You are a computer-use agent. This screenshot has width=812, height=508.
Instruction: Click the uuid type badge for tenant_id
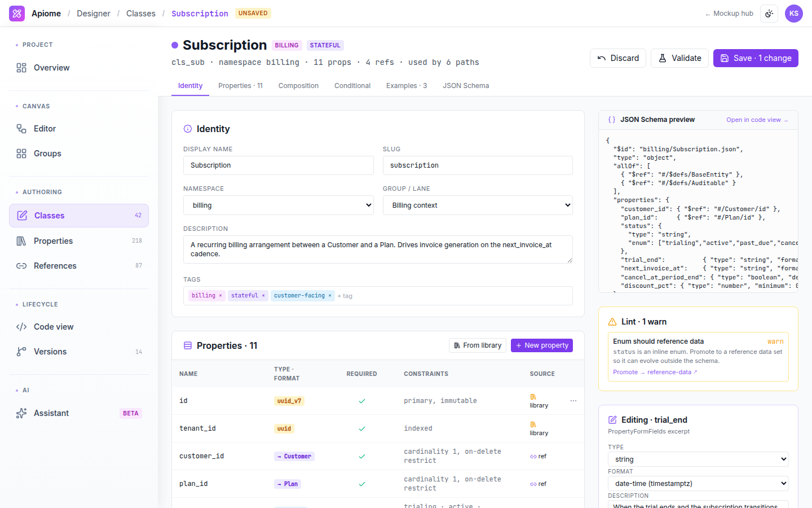tap(284, 428)
